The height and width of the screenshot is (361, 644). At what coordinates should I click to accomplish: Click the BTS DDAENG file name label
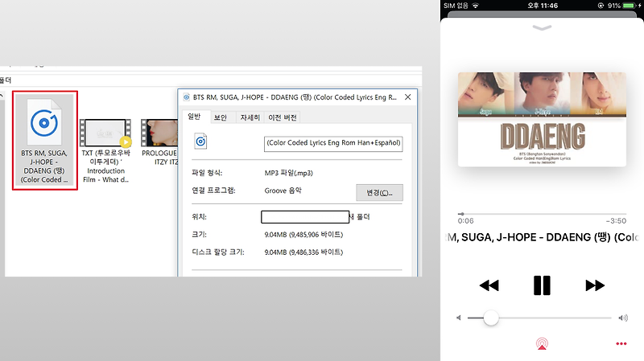click(x=44, y=166)
